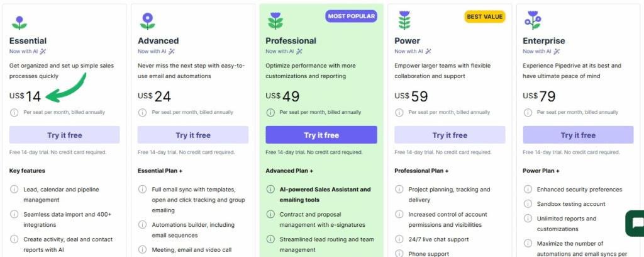This screenshot has height=257, width=644.
Task: Click the BEST VALUE badge
Action: point(484,16)
